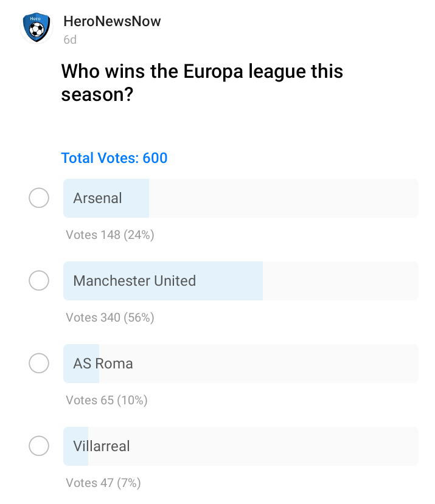This screenshot has width=435, height=504.
Task: Open the HeroNewsNow profile name
Action: (112, 21)
